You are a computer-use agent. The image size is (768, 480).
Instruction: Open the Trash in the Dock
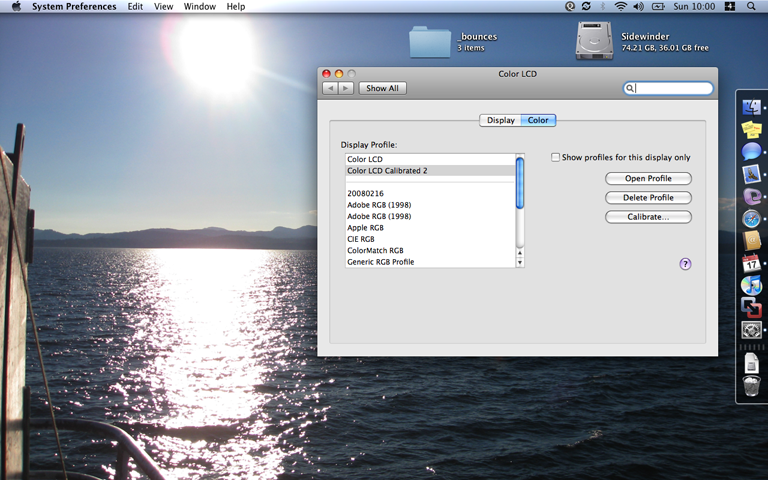pyautogui.click(x=752, y=387)
